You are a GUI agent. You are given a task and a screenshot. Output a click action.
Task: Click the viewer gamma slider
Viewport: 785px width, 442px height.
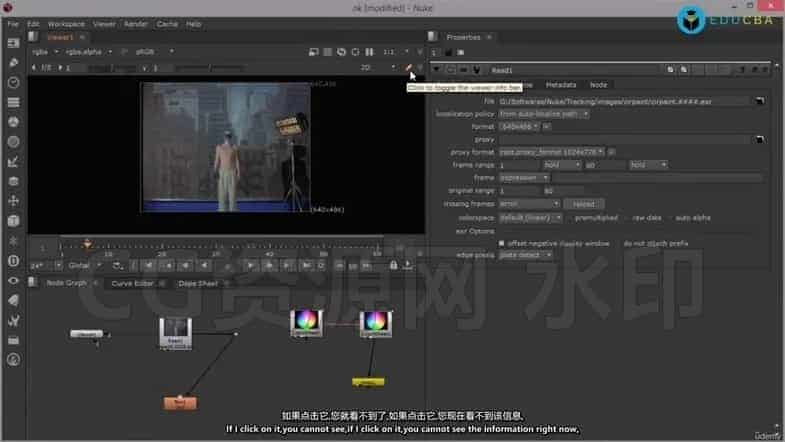208,68
